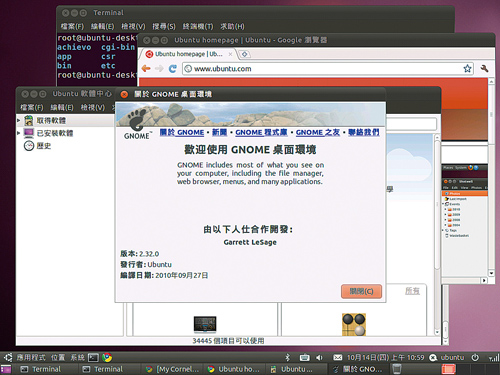Click the show desktop icon in bottom panel
The width and height of the screenshot is (500, 375).
coord(5,369)
